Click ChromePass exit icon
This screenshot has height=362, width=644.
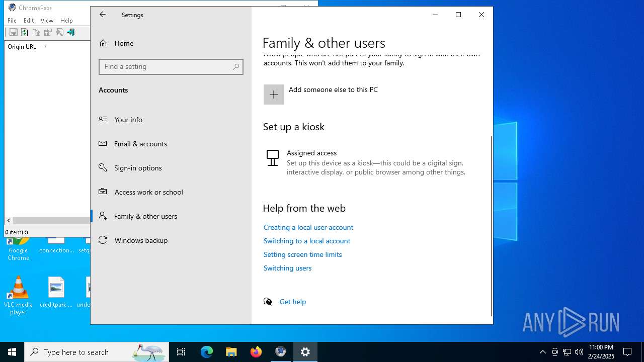(71, 32)
